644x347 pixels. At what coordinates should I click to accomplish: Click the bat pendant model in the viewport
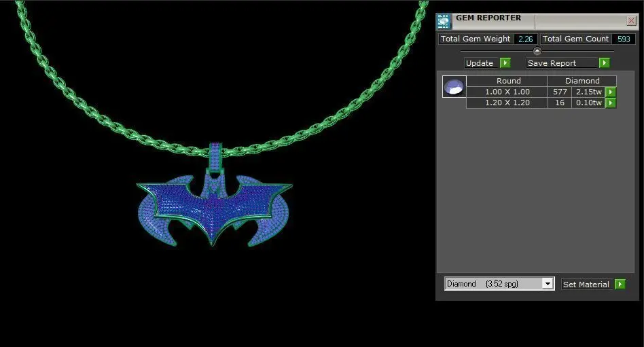click(213, 209)
